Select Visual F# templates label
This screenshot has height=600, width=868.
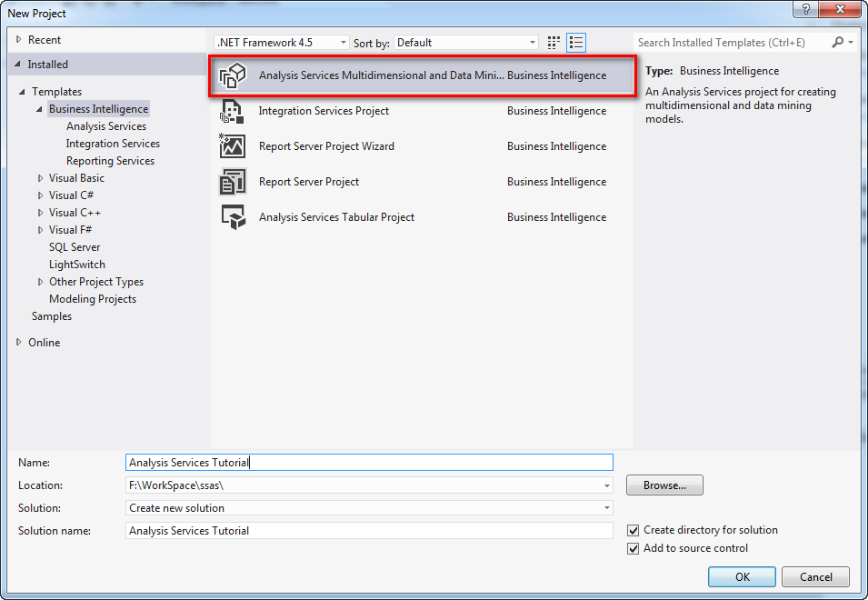[70, 229]
